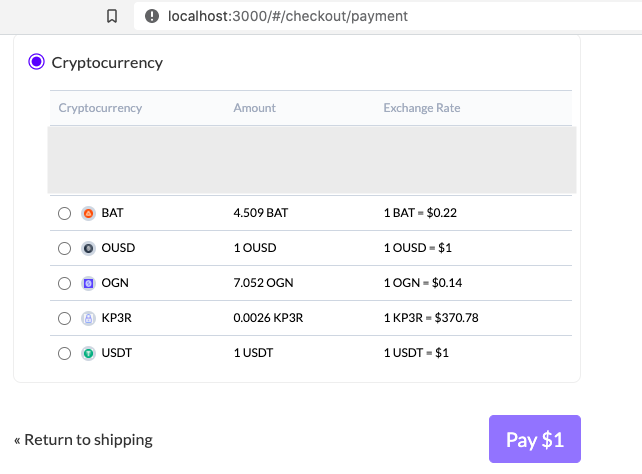Choose the BAT radio button
The height and width of the screenshot is (474, 642).
65,213
